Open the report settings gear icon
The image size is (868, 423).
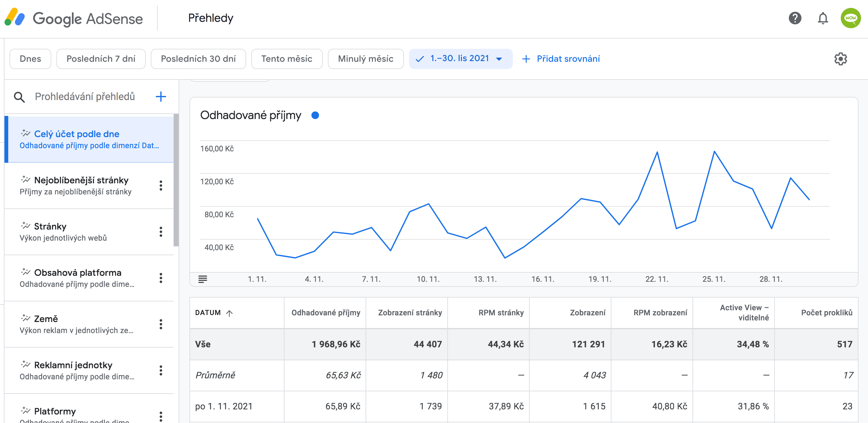coord(840,59)
